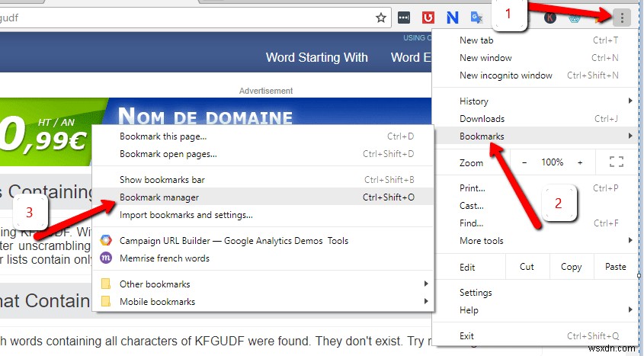Choose Cast... menu item

point(535,206)
